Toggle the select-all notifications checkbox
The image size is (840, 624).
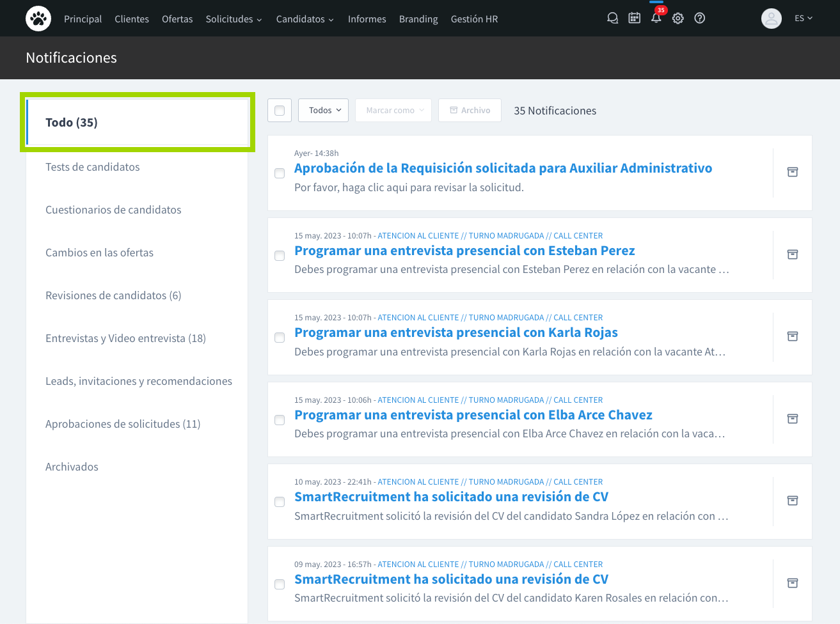(280, 111)
